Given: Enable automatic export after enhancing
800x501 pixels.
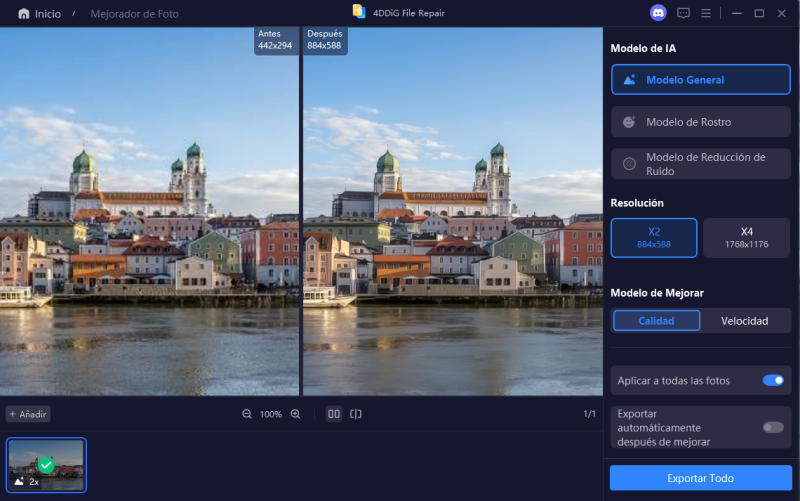Looking at the screenshot, I should click(772, 427).
